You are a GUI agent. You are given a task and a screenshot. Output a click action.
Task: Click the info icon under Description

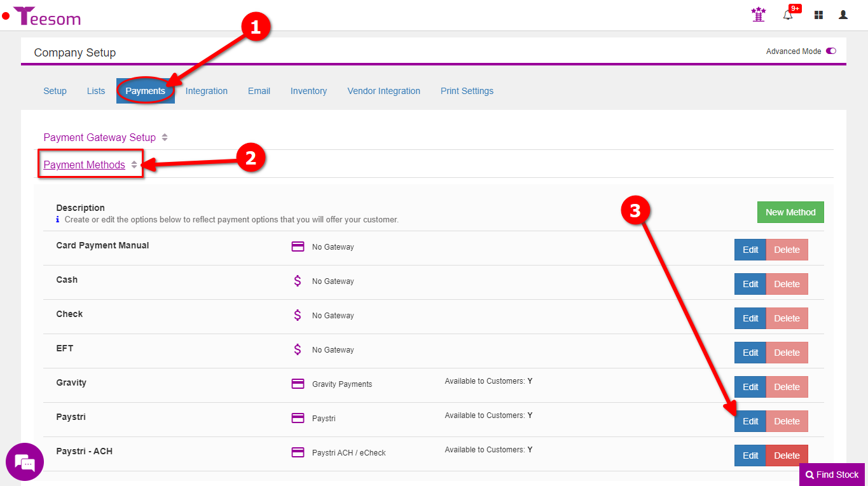[x=59, y=220]
